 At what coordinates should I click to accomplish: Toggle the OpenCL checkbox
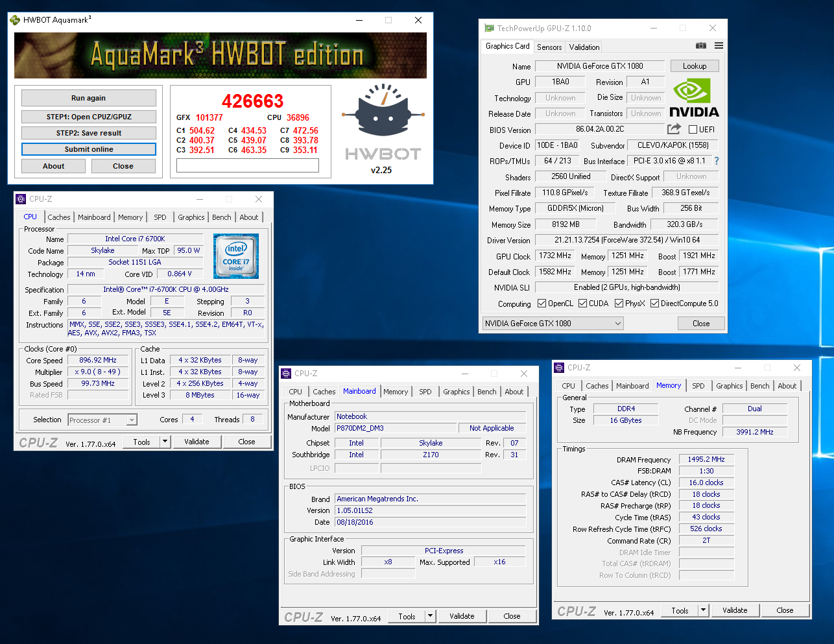click(542, 304)
